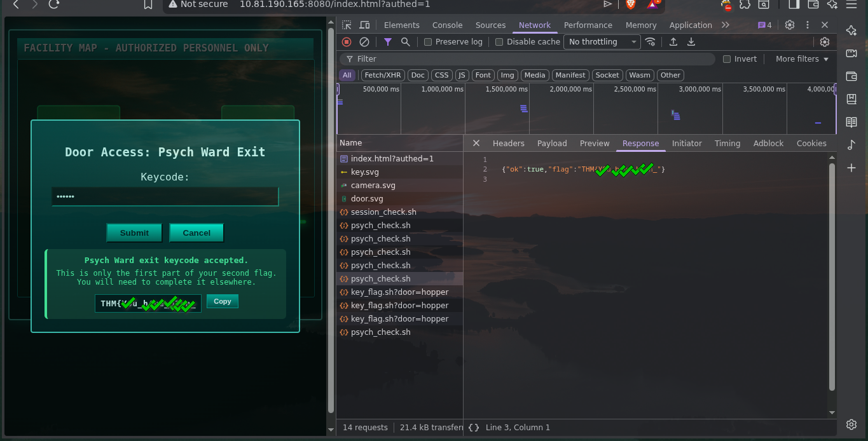868x441 pixels.
Task: Click the Copy flag button
Action: coord(223,302)
